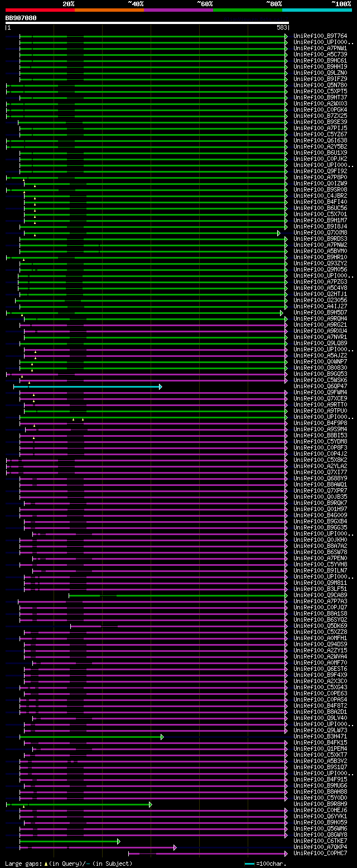Open hit UniRef100_Q6I638
Viewport: 357px width, 868px height.
tap(320, 141)
